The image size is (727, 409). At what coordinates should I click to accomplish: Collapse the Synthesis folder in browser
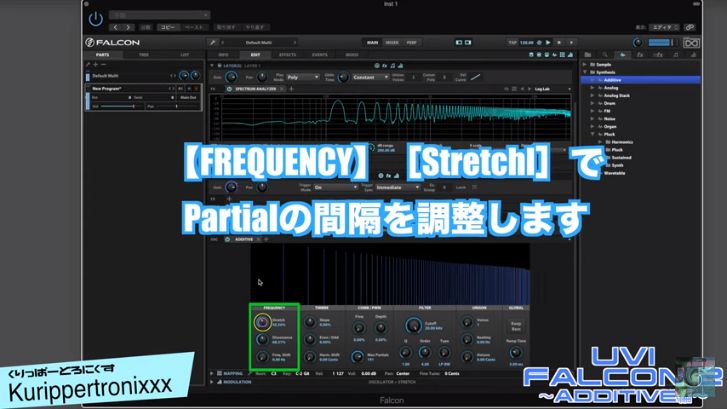point(585,72)
